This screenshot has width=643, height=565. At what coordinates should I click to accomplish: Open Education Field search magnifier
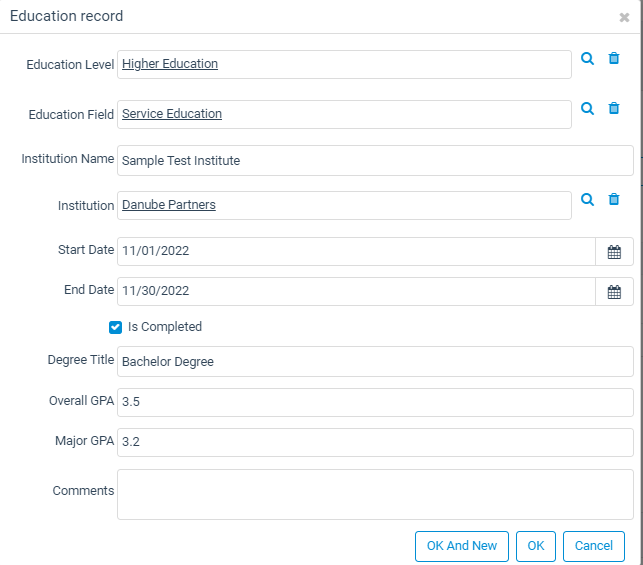[587, 109]
